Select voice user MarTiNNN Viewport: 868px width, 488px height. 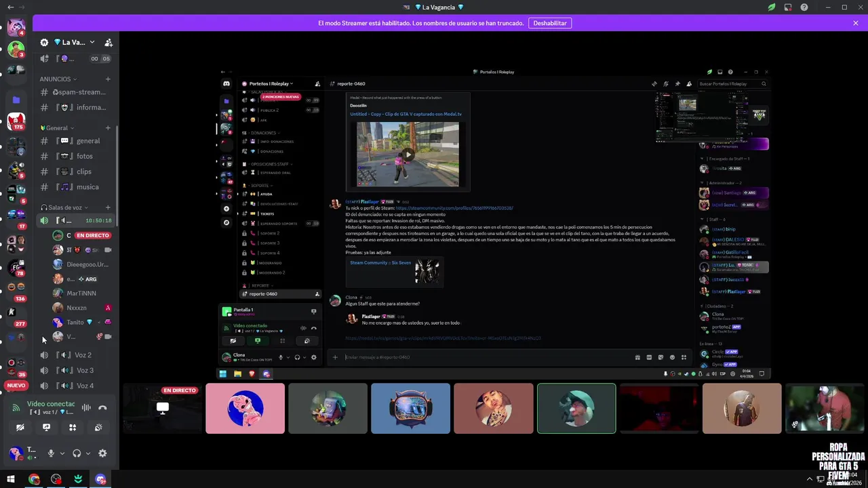click(81, 293)
